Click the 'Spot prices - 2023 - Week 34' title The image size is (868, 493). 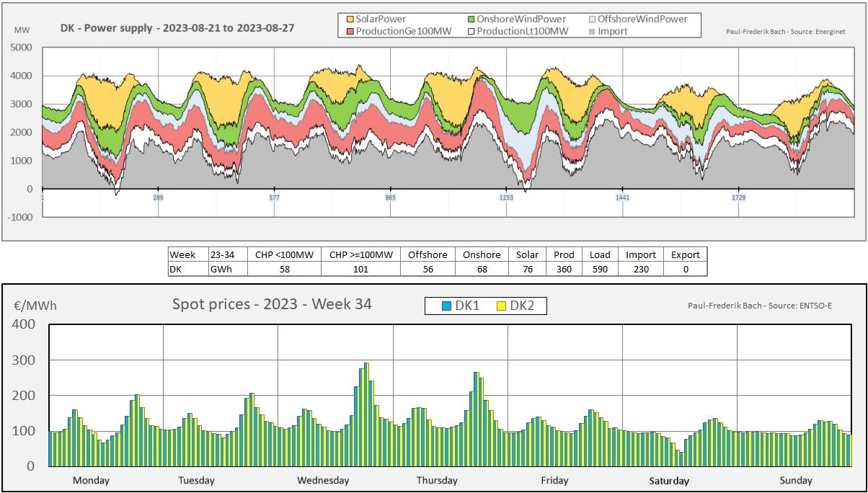(272, 304)
